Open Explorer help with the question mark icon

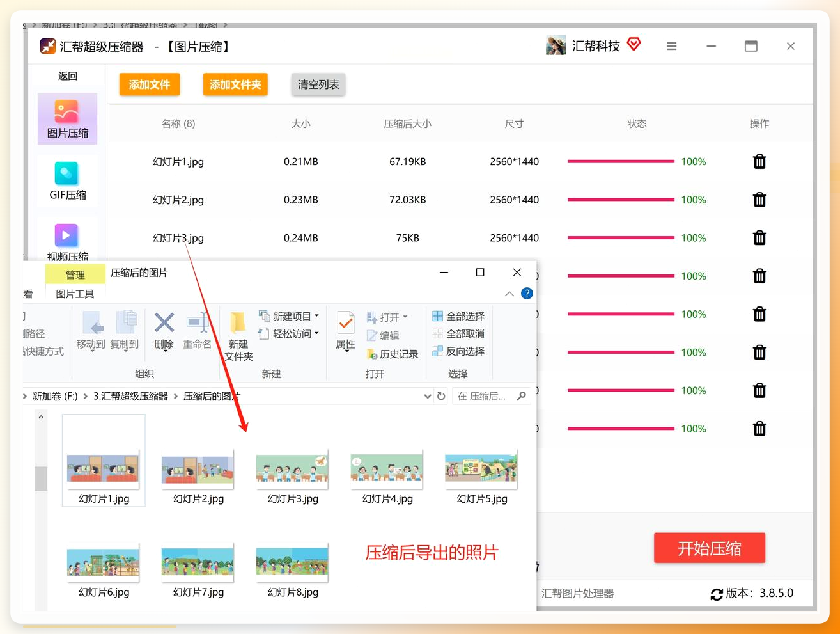pos(527,294)
